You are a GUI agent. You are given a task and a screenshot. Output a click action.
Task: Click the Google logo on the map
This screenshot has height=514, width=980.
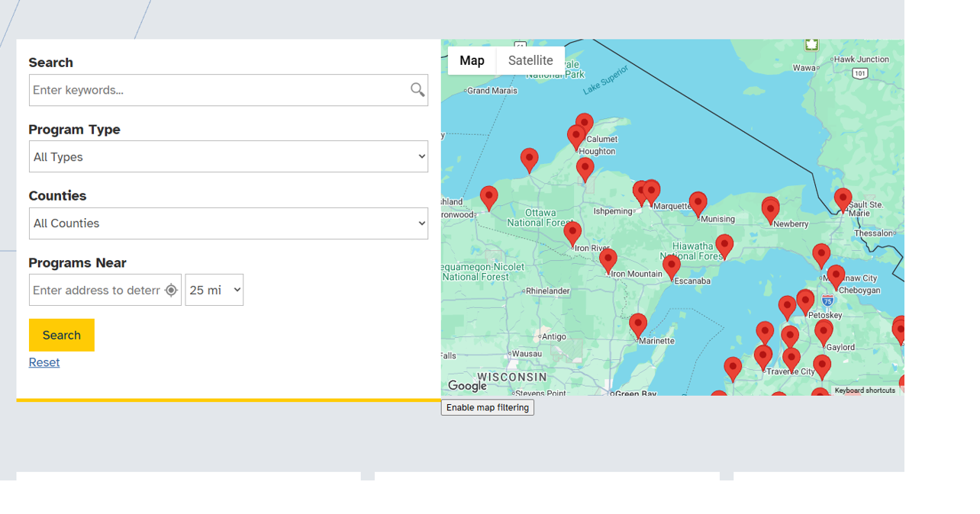467,386
